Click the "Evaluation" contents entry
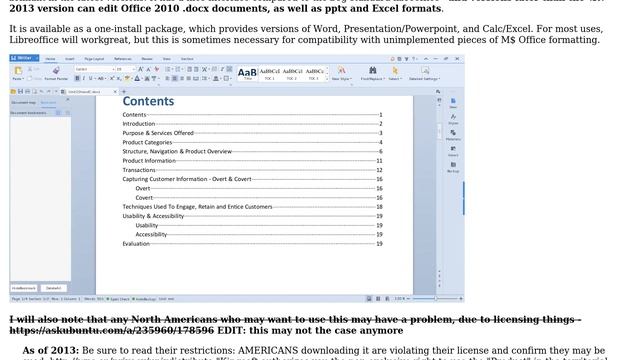 [136, 244]
